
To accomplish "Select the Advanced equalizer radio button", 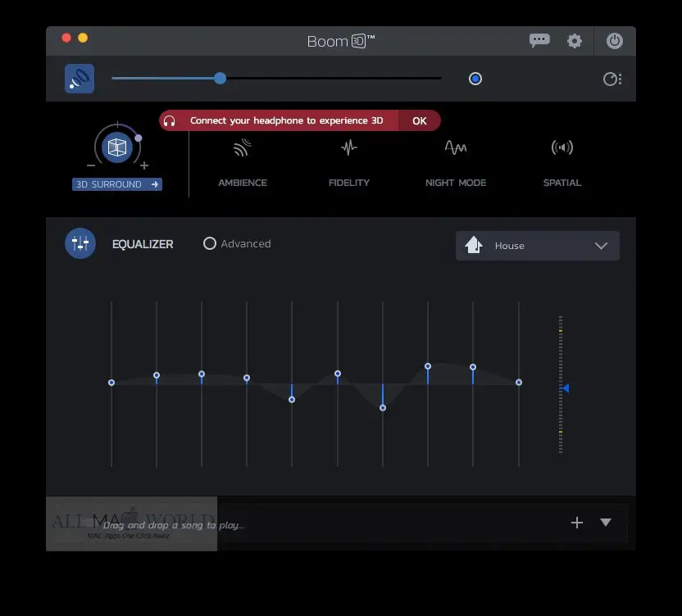I will click(x=210, y=243).
